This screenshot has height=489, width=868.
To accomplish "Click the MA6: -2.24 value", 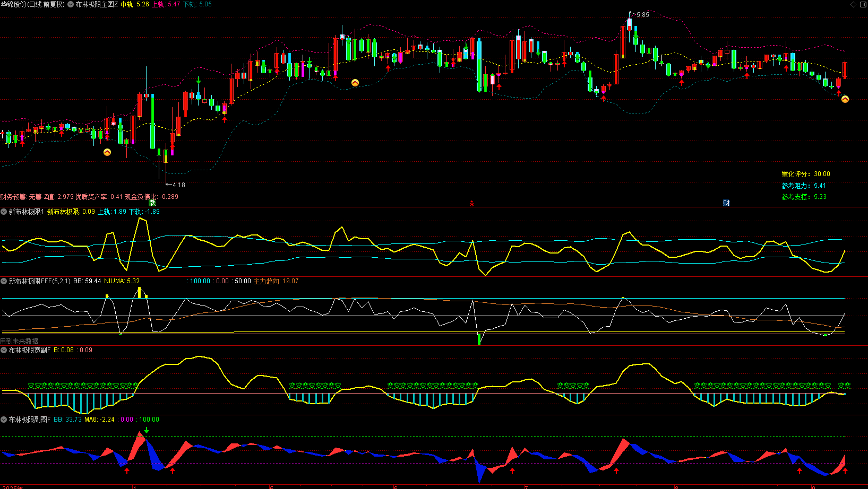I will point(99,420).
